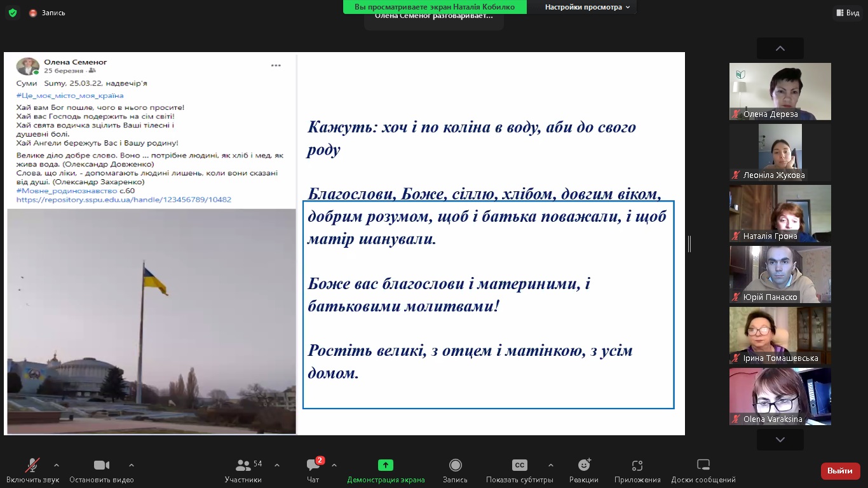The image size is (868, 488).
Task: Open Настройки просмотра dropdown
Action: (587, 7)
